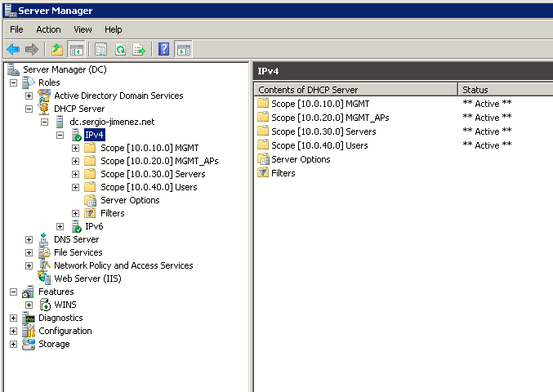Screen dimensions: 553x392
Task: Click the File Services role icon
Action: (x=44, y=252)
